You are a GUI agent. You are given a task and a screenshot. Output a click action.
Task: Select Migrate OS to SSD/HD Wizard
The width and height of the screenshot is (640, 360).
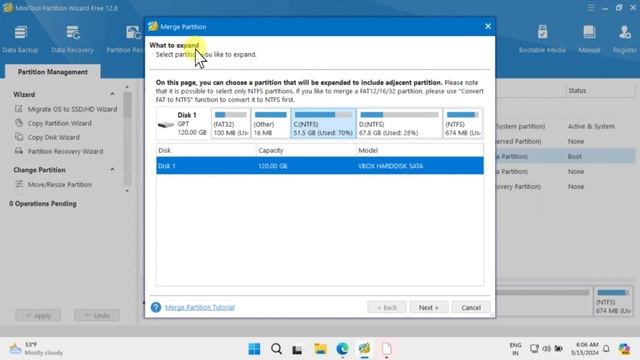(x=72, y=109)
